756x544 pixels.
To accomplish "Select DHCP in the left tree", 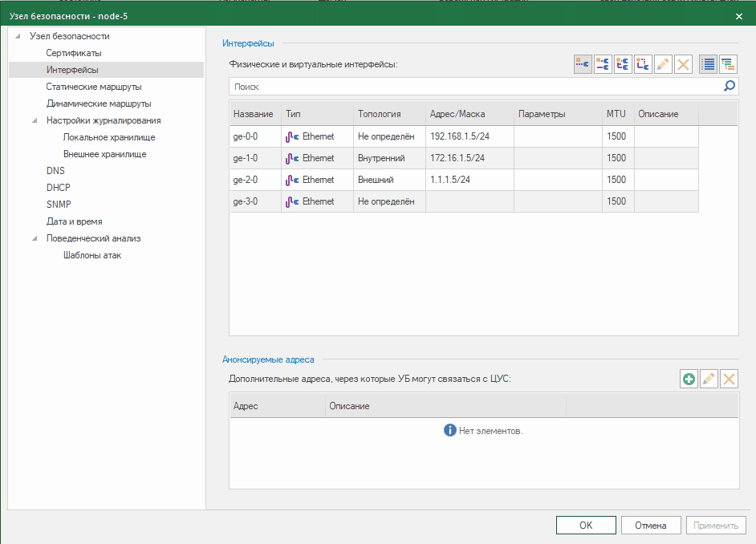I will (x=59, y=188).
